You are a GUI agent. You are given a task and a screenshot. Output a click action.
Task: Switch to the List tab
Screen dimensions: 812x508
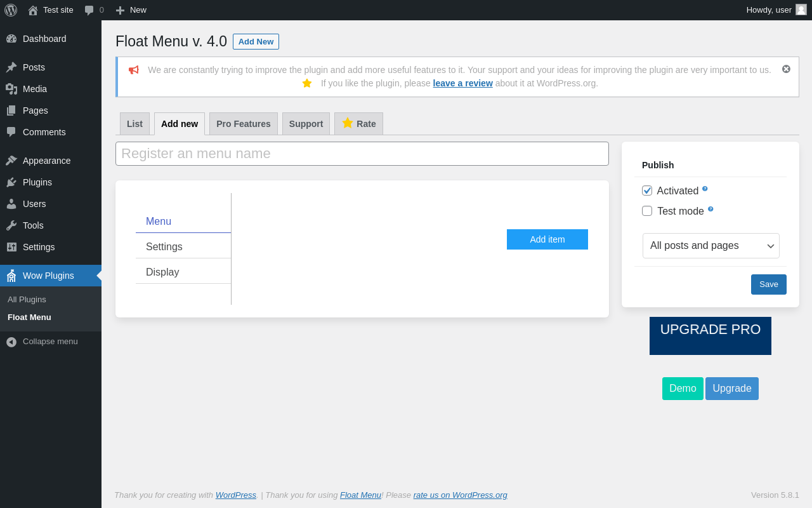tap(134, 124)
